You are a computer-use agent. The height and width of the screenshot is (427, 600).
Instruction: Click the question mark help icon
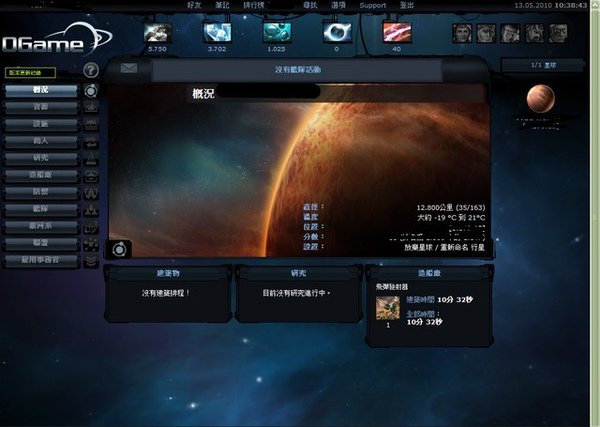pos(91,70)
